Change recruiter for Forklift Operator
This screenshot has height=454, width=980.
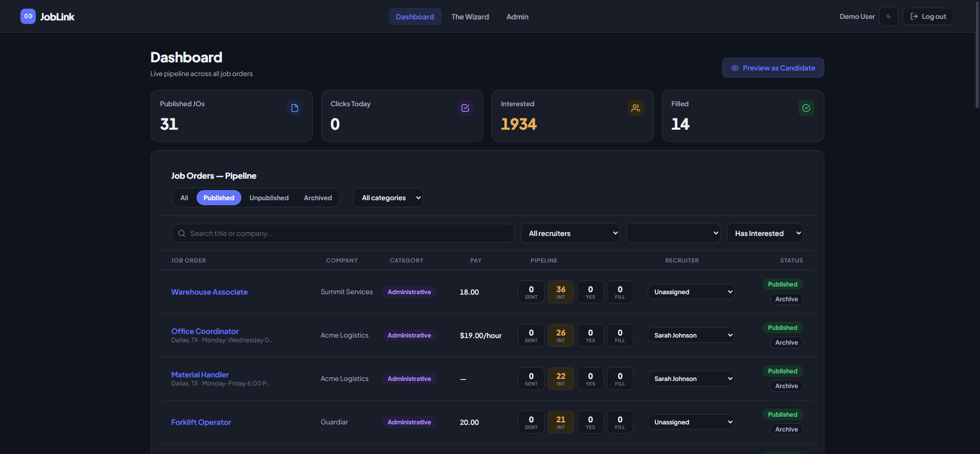pyautogui.click(x=691, y=422)
